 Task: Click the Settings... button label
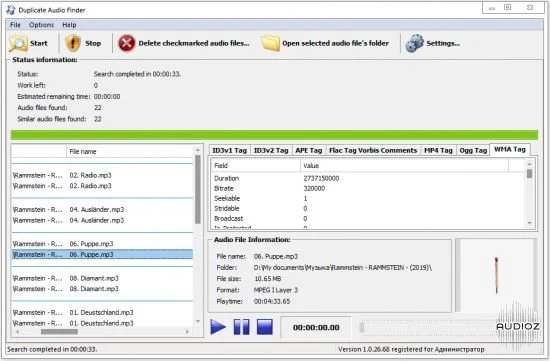coord(443,44)
